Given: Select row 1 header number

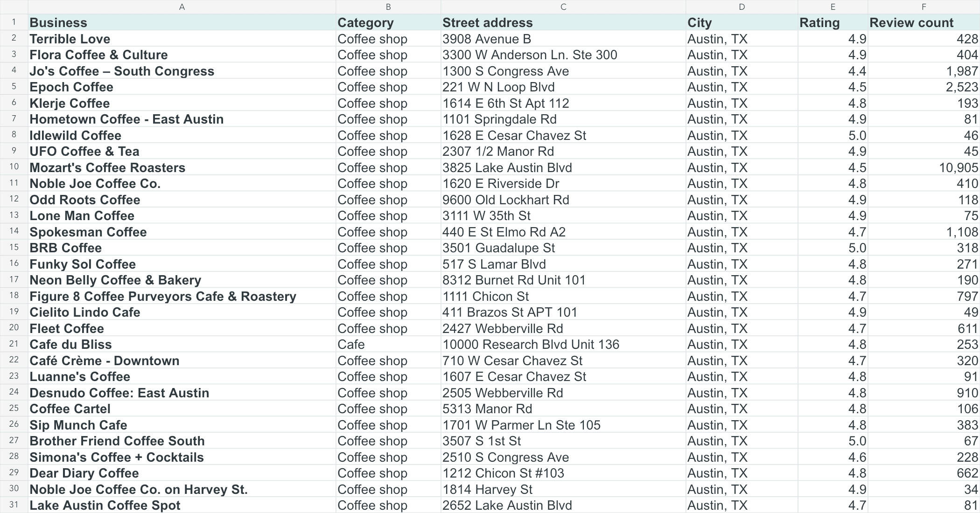Looking at the screenshot, I should tap(14, 22).
